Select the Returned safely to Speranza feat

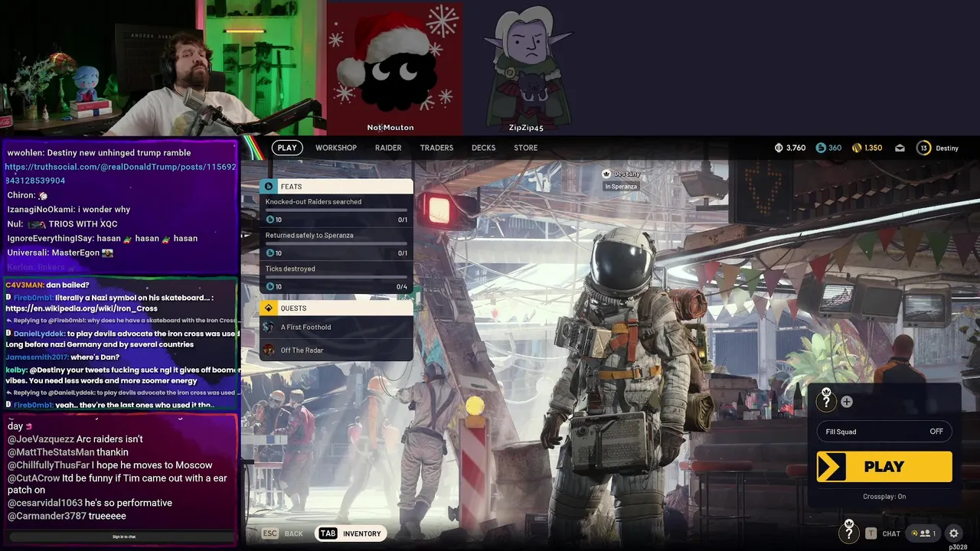336,244
